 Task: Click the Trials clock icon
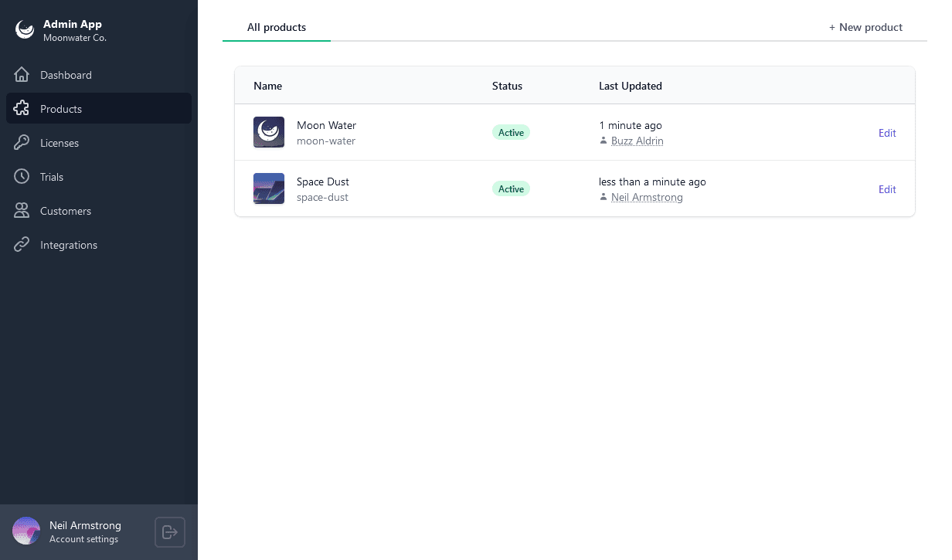point(22,177)
